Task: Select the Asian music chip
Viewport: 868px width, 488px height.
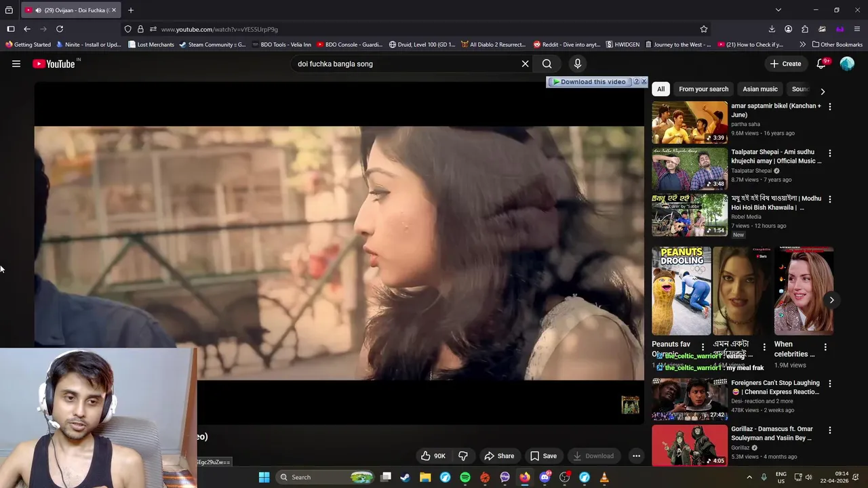Action: 759,89
